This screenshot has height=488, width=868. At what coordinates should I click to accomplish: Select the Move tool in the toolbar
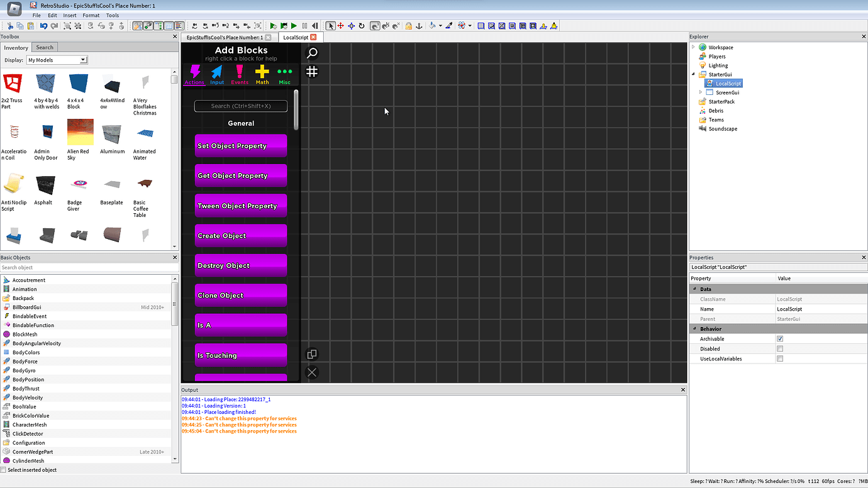(x=340, y=26)
